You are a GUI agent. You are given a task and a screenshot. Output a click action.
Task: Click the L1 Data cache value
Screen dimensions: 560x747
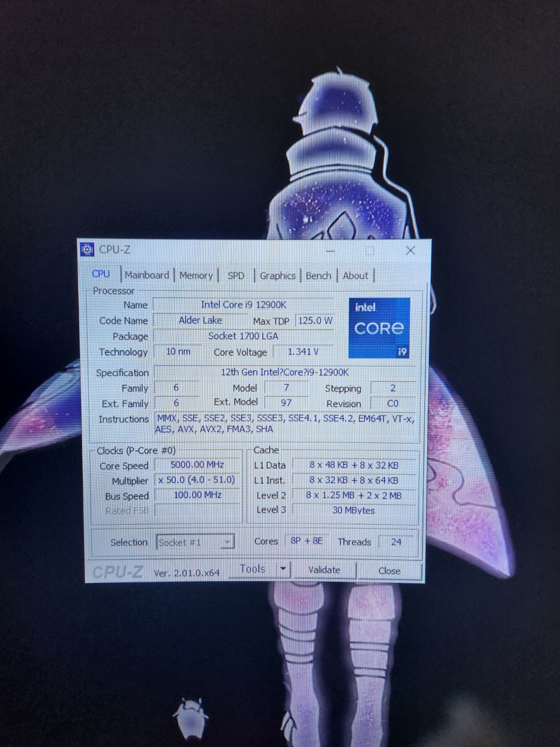click(x=354, y=465)
